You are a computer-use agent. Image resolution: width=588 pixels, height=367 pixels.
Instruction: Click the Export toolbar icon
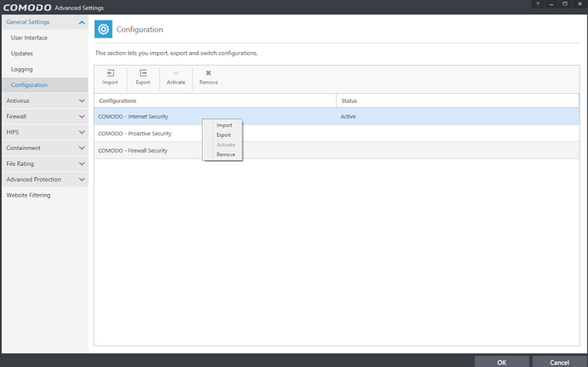click(x=143, y=73)
